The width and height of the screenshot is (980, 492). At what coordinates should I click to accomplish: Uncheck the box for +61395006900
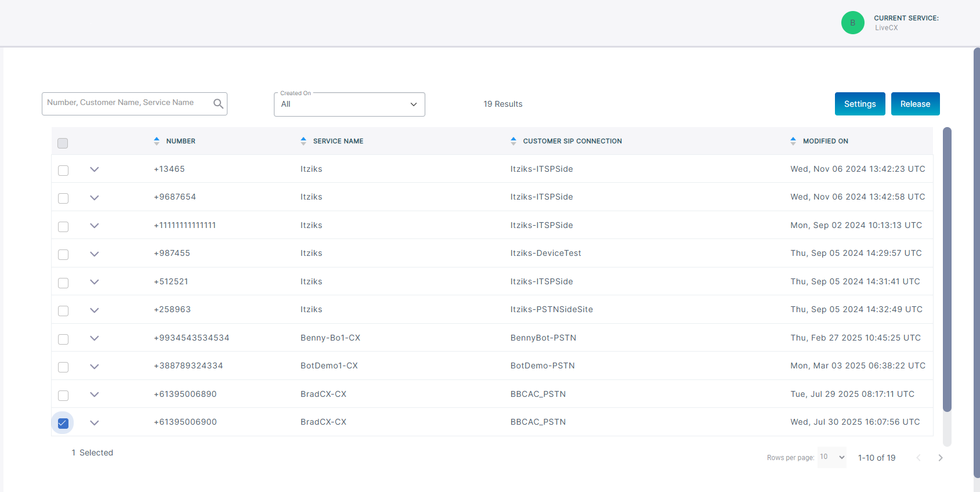[63, 423]
